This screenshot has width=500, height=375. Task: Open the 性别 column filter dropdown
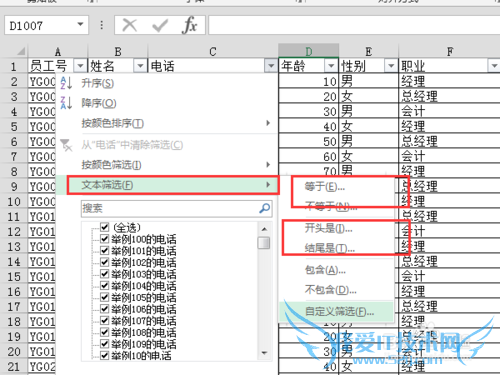[x=391, y=66]
